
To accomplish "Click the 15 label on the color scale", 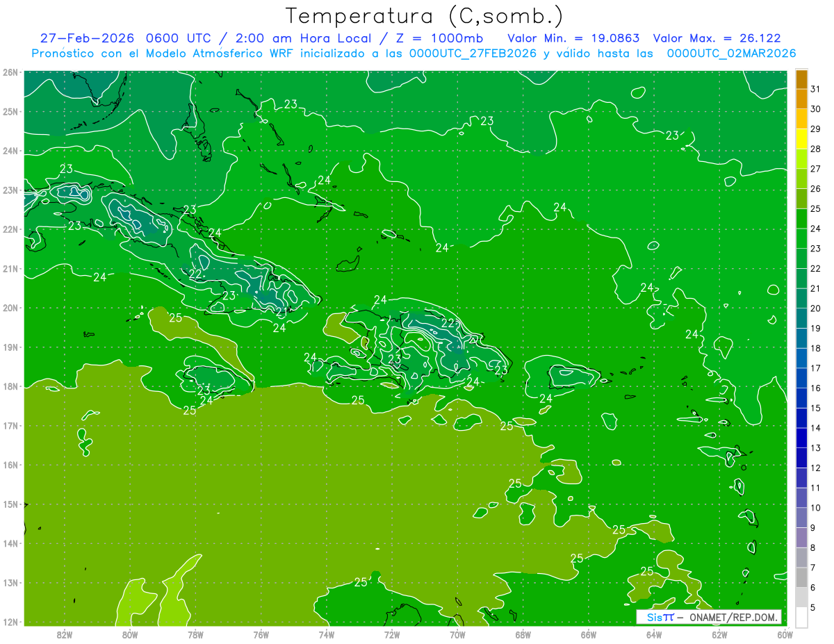I will click(816, 408).
